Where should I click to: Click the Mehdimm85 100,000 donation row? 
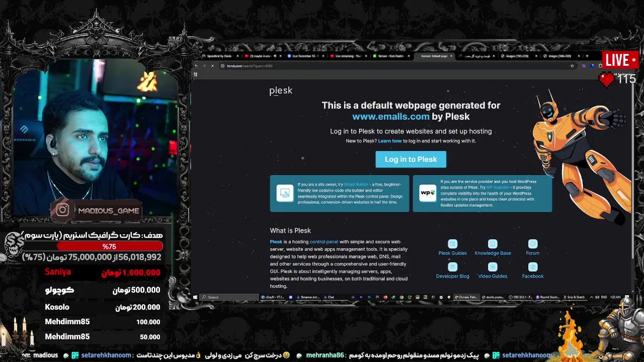103,322
